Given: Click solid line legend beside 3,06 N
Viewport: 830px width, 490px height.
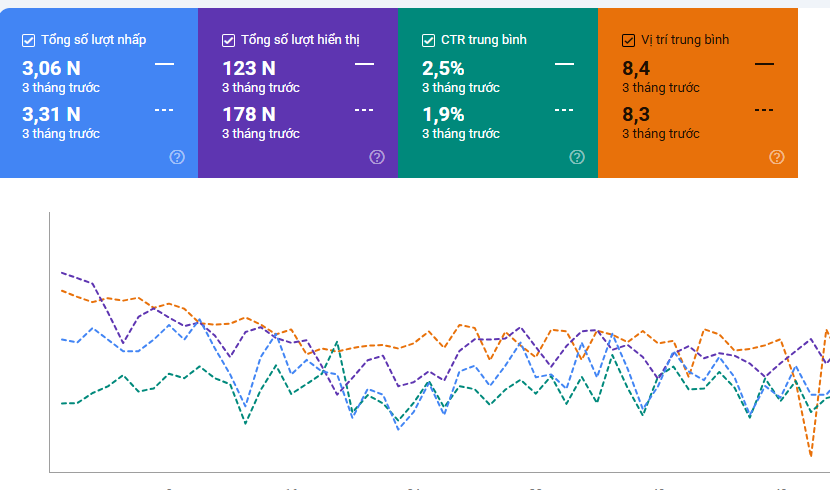Looking at the screenshot, I should point(164,64).
